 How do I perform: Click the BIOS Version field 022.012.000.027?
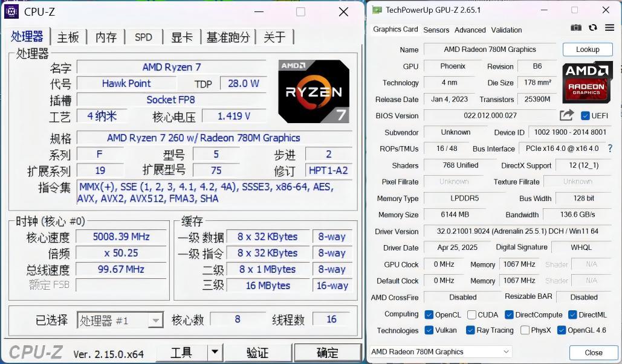tap(490, 116)
